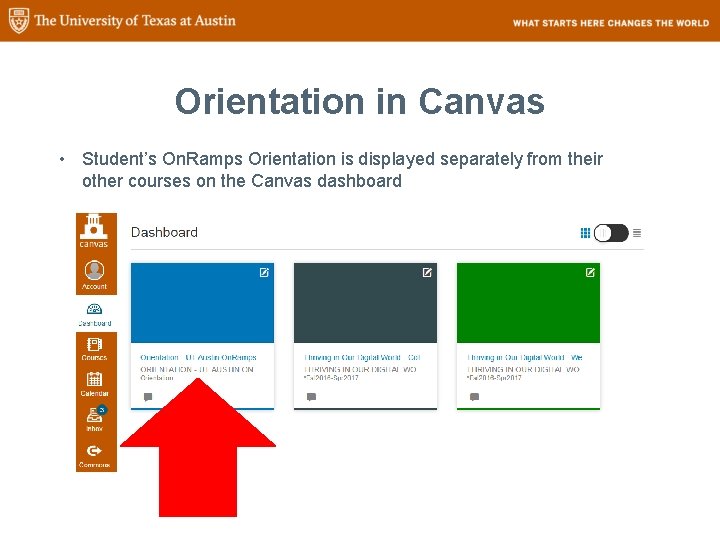Screen dimensions: 720x540
Task: Click the Canvas tower logo in sidebar
Action: [94, 232]
